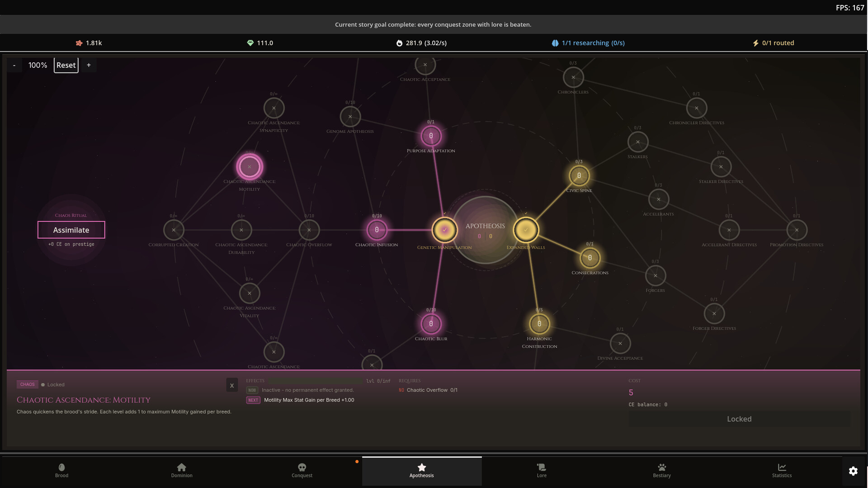Select the Chaotic Acceptance node
This screenshot has width=868, height=488.
click(425, 65)
